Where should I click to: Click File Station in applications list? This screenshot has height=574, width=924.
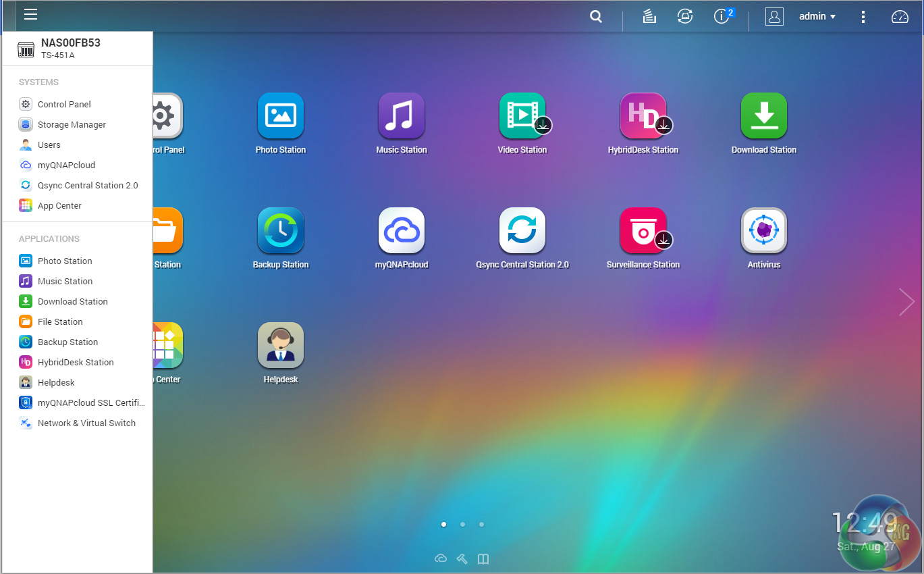click(60, 322)
